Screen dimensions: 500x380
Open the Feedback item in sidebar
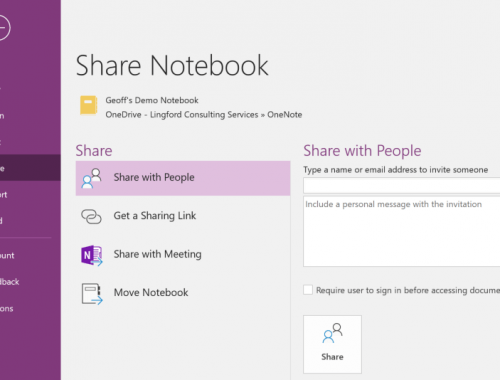point(10,282)
